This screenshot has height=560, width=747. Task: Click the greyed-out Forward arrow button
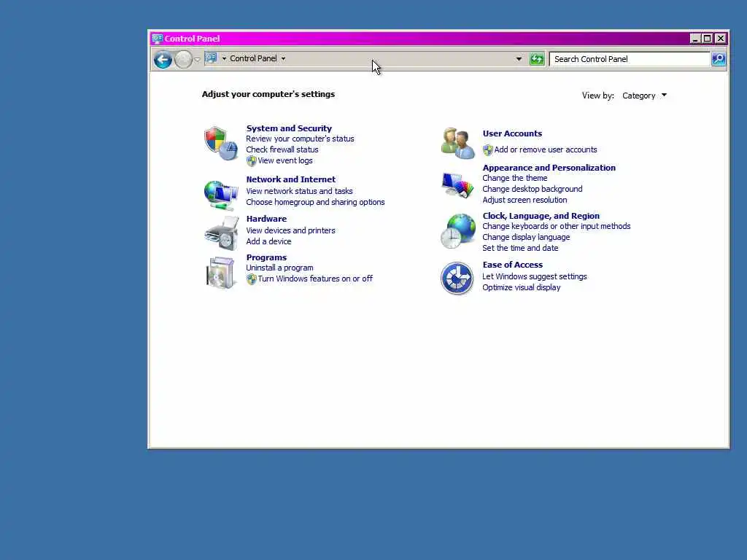(x=183, y=60)
